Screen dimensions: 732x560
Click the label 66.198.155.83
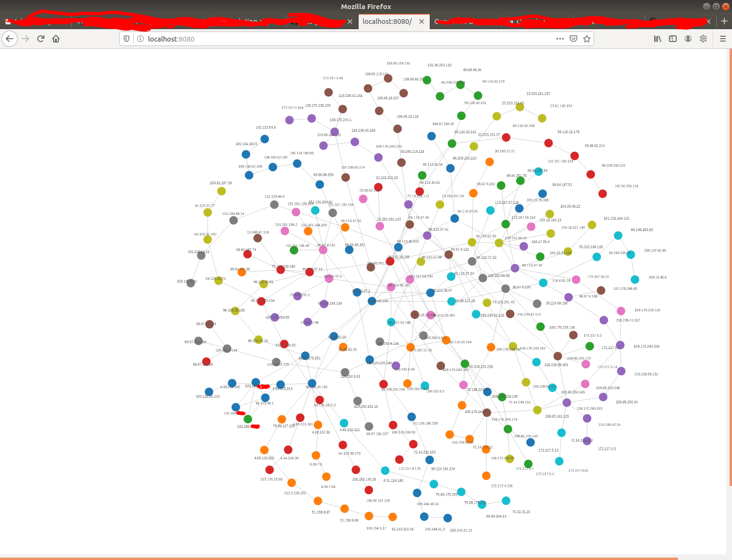pyautogui.click(x=642, y=230)
